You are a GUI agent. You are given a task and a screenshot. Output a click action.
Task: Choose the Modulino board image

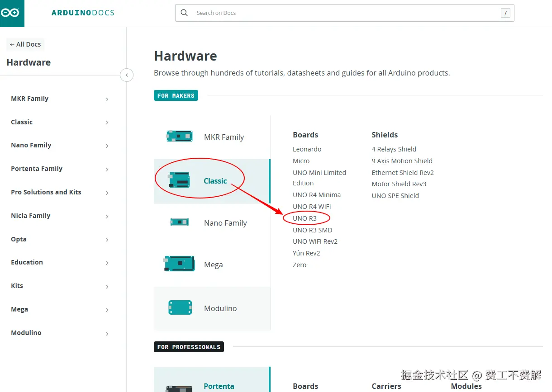(x=180, y=307)
